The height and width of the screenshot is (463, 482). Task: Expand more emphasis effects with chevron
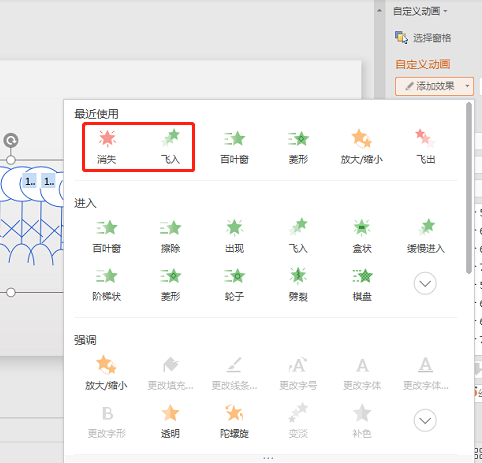tap(425, 420)
